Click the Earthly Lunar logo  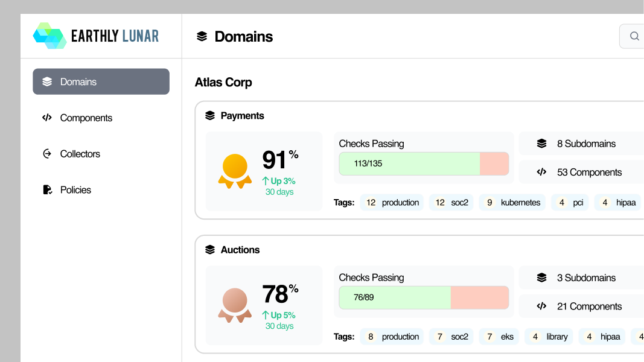[x=96, y=36]
